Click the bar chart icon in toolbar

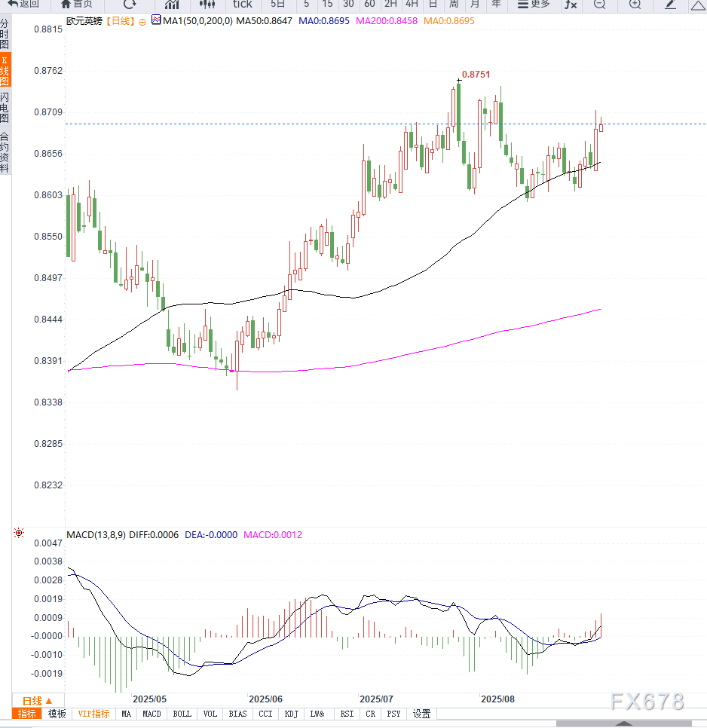point(172,5)
